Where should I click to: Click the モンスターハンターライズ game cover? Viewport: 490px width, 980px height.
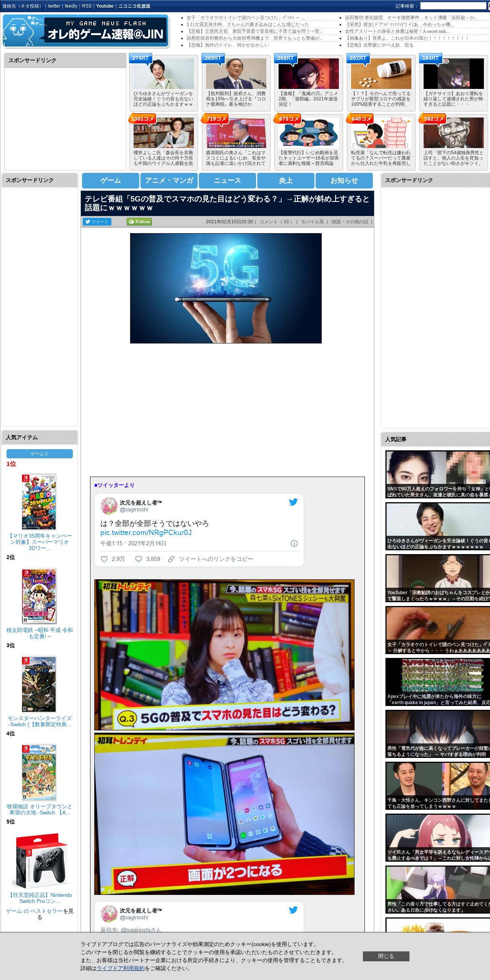tap(39, 684)
